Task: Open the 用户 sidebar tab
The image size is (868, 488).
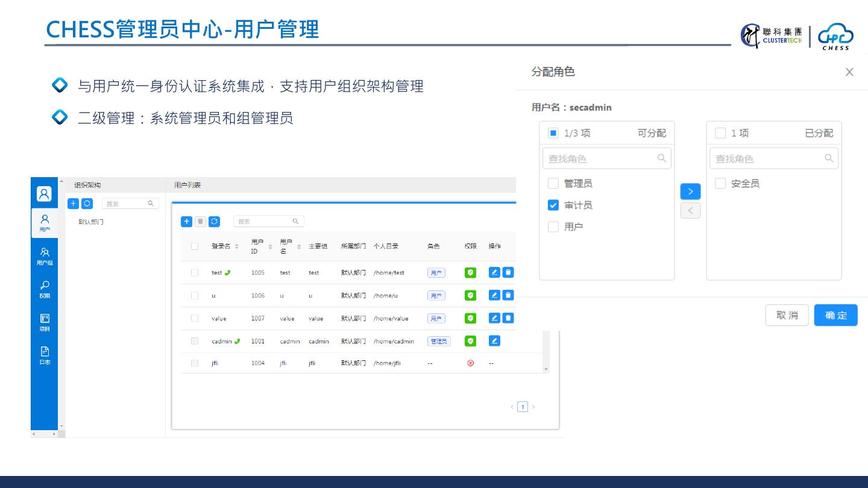Action: 45,222
